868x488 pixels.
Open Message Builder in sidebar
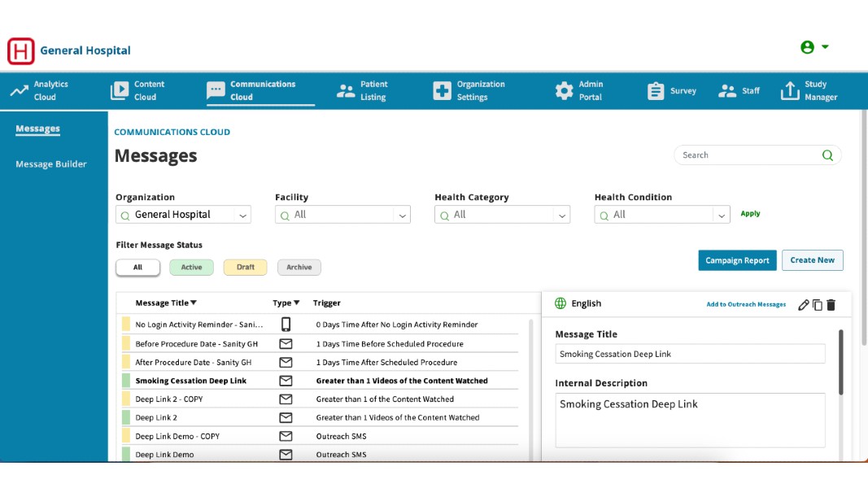point(51,164)
